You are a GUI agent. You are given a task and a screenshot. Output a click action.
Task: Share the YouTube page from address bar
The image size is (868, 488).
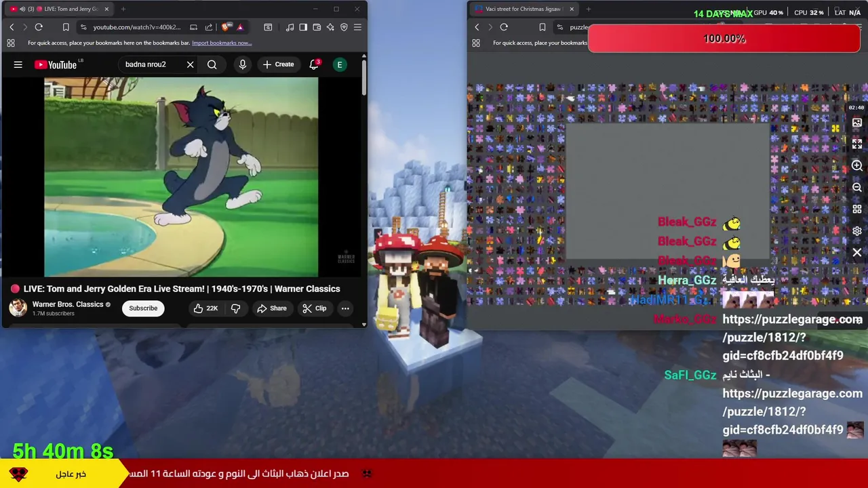(x=209, y=27)
